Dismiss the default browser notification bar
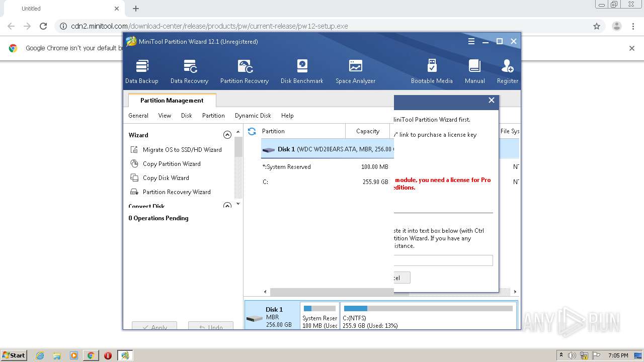This screenshot has height=362, width=644. [632, 48]
